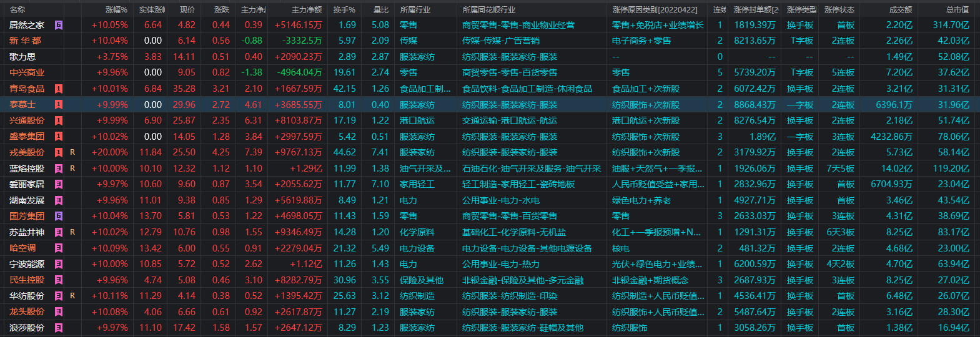Click the pink 3 badge beside 民生控股
This screenshot has height=337, width=980.
coord(59,280)
